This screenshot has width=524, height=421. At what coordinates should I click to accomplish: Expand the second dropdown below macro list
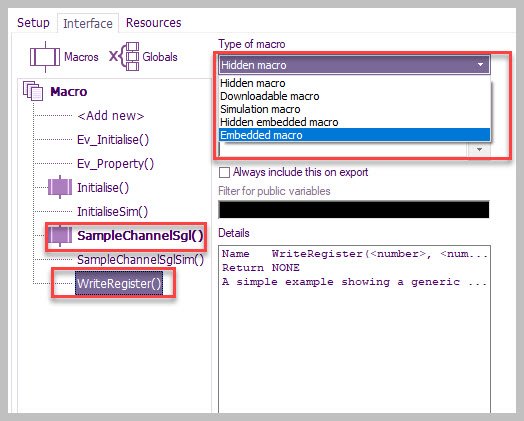coord(479,149)
